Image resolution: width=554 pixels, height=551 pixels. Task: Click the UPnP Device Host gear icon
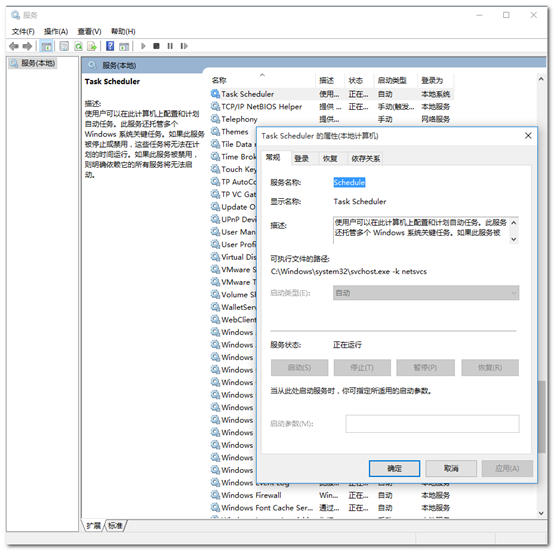(x=215, y=219)
